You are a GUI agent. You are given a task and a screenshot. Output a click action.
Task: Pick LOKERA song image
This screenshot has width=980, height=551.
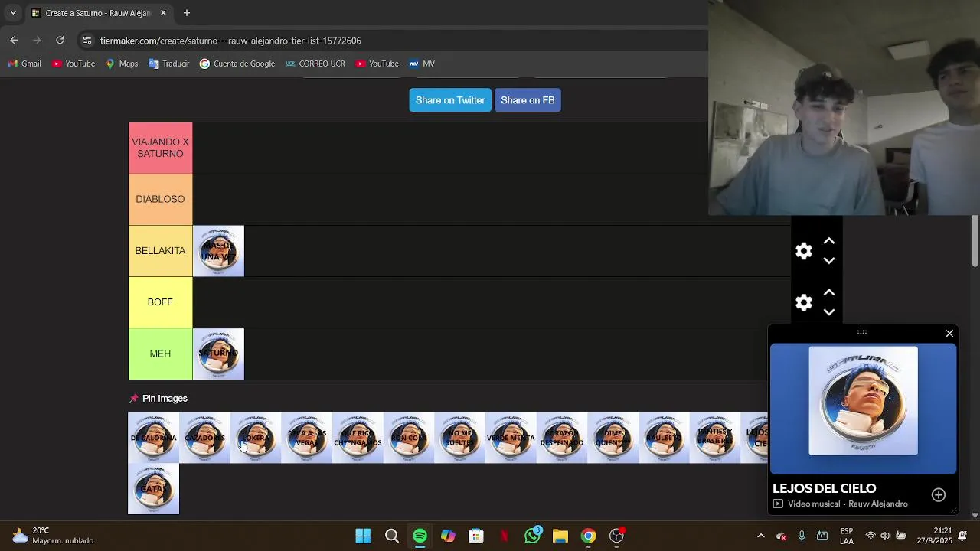256,438
